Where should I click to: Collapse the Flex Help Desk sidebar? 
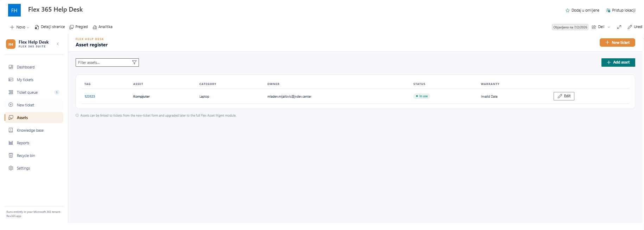coord(58,44)
